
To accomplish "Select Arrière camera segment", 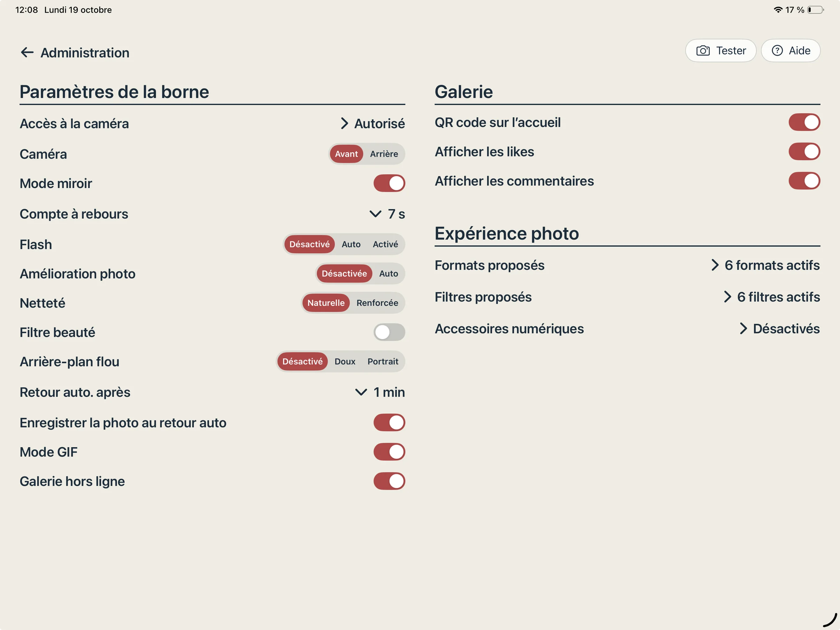I will (384, 154).
